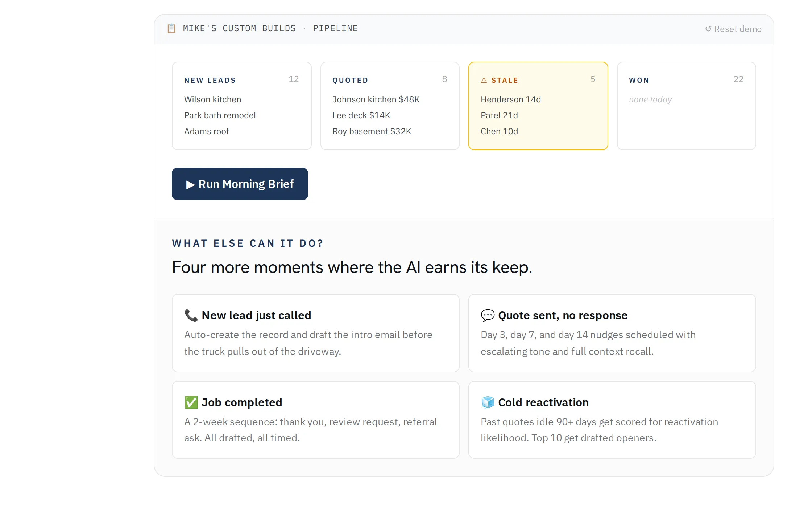Click the stale warning triangle icon
Viewport: 812px width, 508px height.
coord(484,80)
